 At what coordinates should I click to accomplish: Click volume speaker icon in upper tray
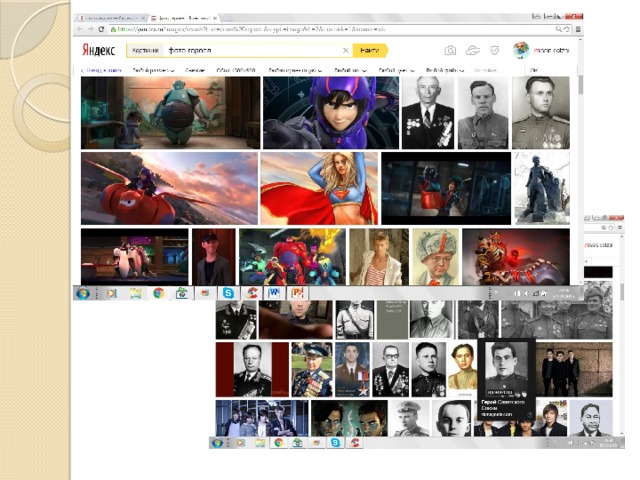(526, 293)
